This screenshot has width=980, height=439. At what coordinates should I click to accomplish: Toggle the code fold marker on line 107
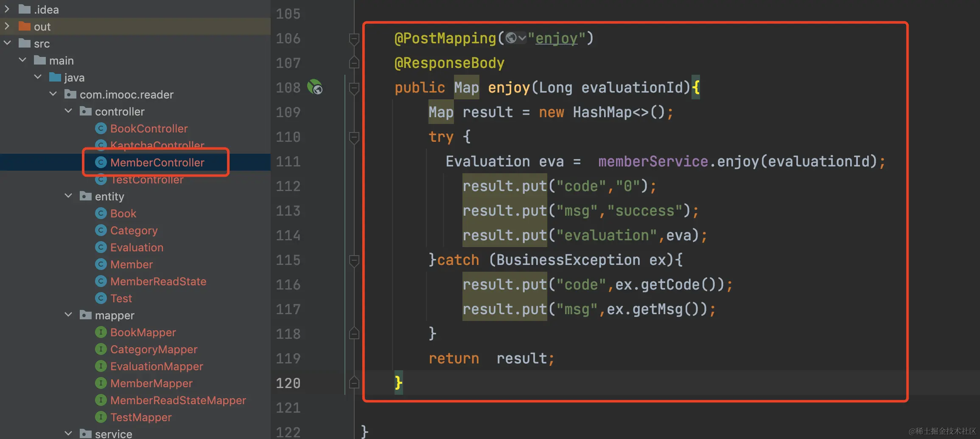(x=354, y=63)
